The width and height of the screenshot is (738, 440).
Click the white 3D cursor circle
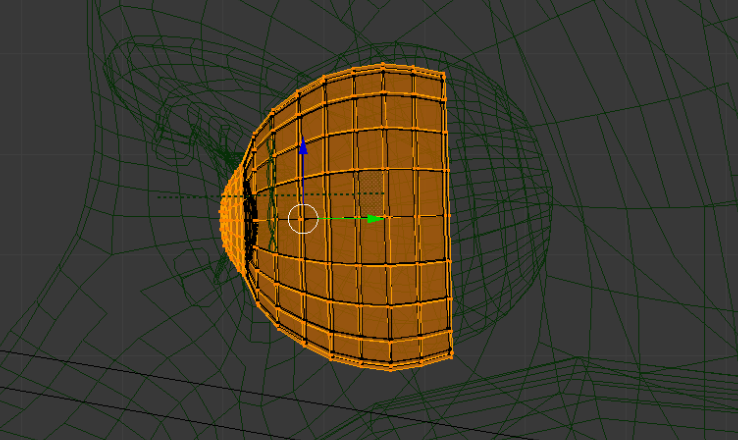302,218
